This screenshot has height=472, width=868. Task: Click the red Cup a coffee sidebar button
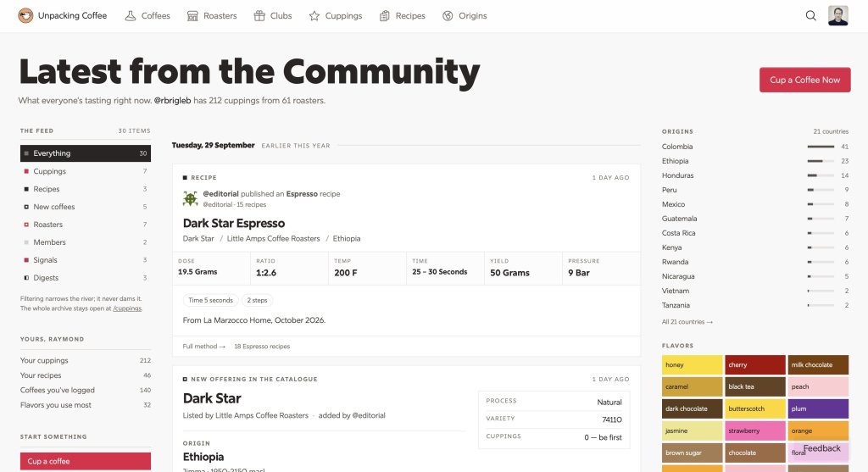(x=86, y=461)
